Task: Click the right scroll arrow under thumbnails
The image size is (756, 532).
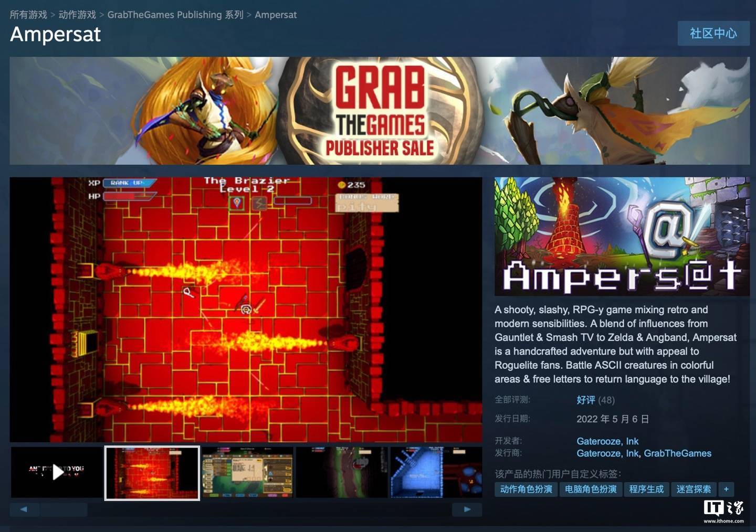Action: (x=467, y=509)
